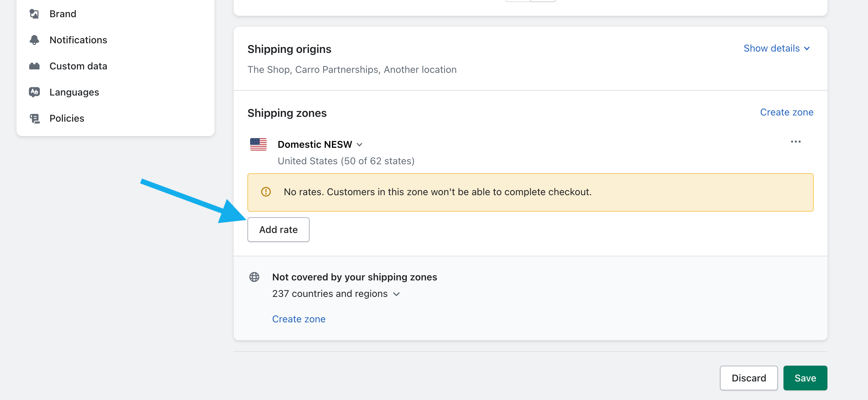Open the Languages settings section
This screenshot has width=868, height=400.
point(74,92)
